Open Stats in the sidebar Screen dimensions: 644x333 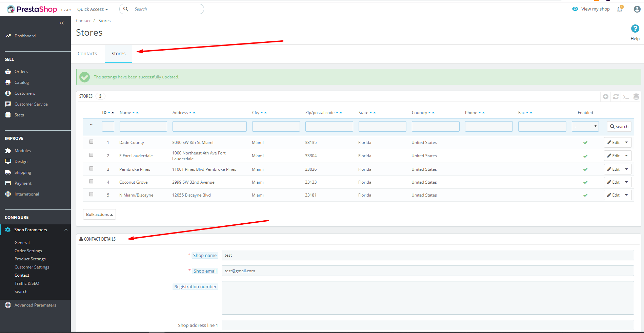point(19,115)
